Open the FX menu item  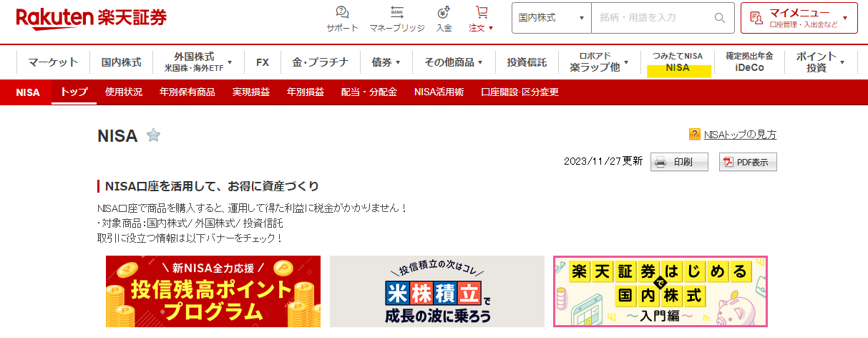[263, 62]
